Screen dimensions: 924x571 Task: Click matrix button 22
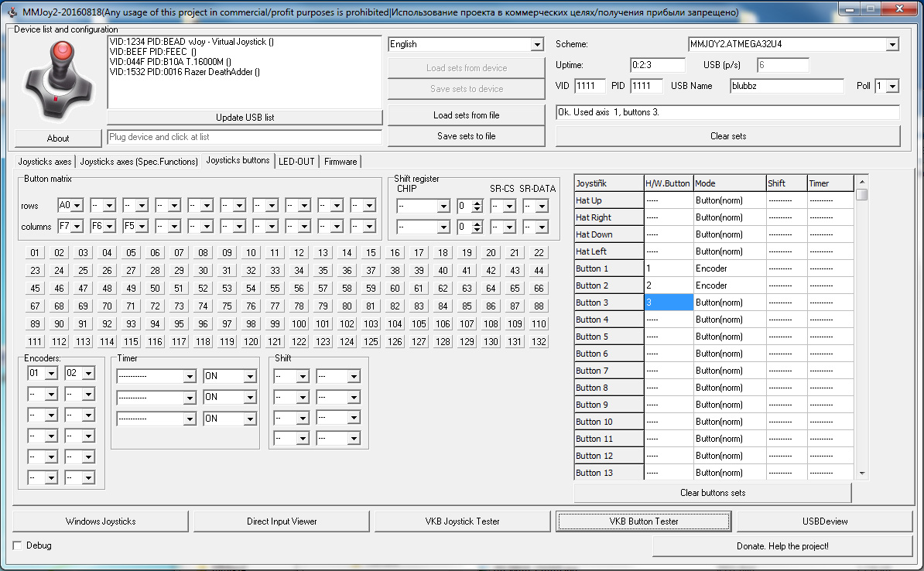[539, 253]
